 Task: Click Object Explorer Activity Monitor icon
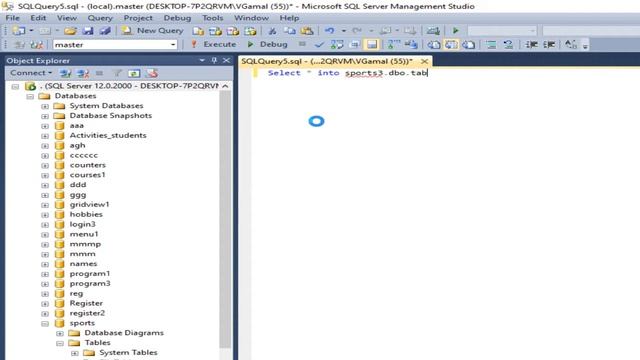[x=152, y=73]
